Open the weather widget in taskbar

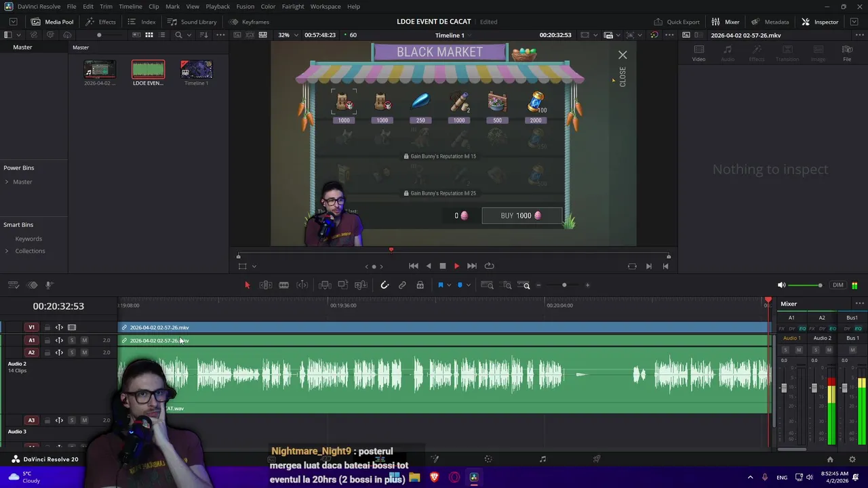pos(23,477)
